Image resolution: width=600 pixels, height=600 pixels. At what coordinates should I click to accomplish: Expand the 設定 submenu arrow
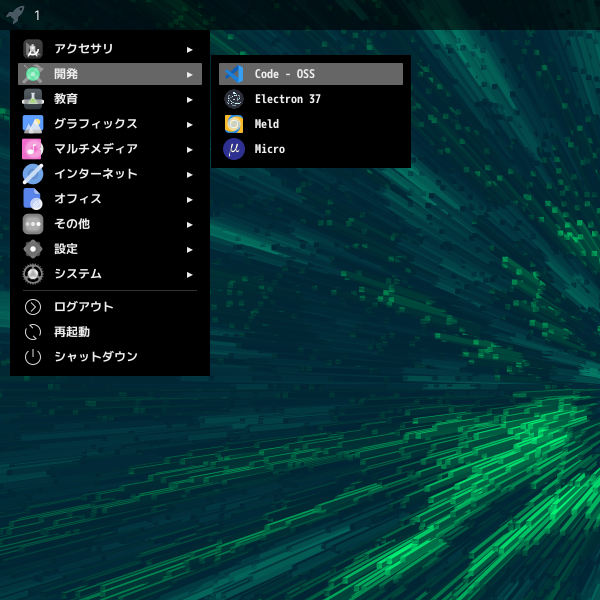coord(189,249)
